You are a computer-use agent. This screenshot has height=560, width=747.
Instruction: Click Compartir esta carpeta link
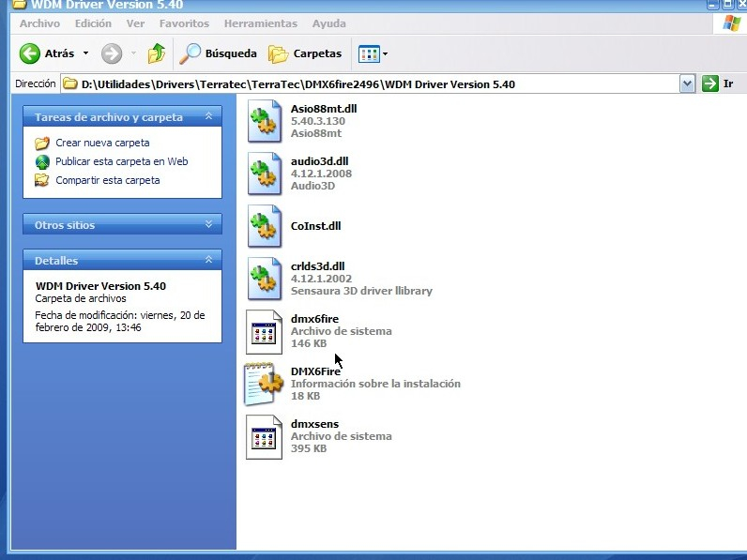pyautogui.click(x=108, y=180)
